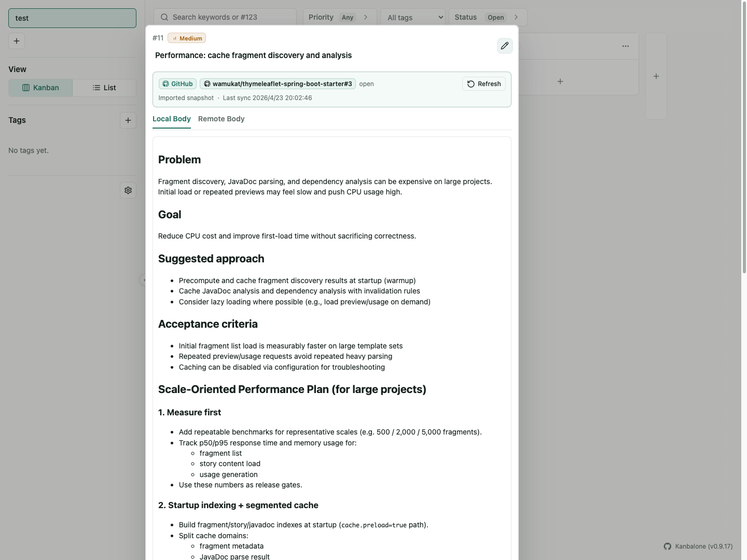Select the Local Body tab

tap(172, 119)
